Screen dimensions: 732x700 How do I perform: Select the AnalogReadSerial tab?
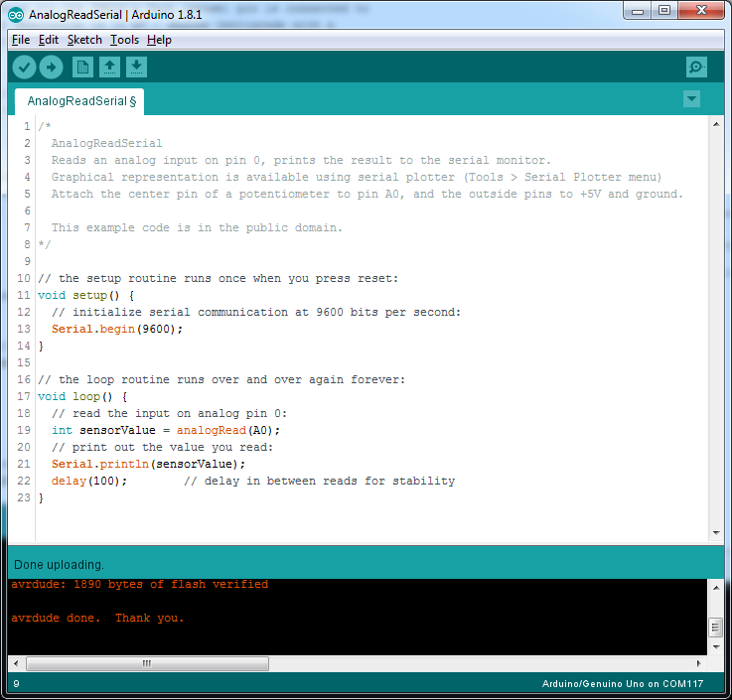pyautogui.click(x=79, y=101)
